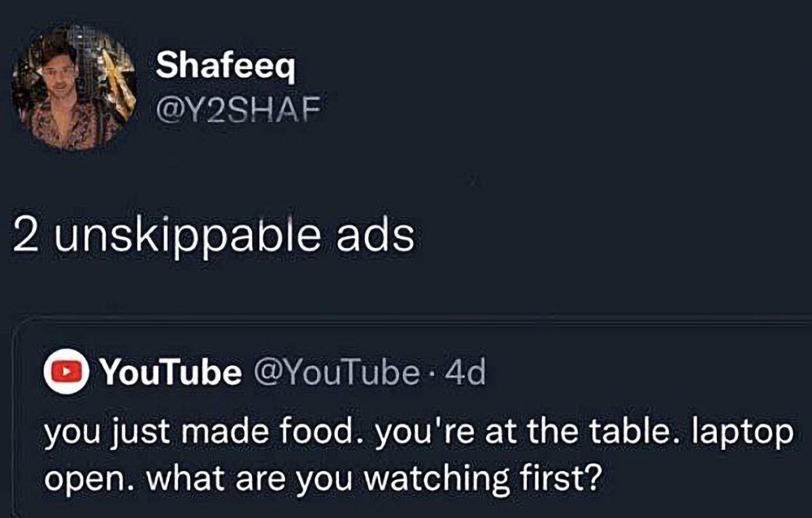
Task: Click the word "laptop" in quoted tweet
Action: tap(744, 432)
